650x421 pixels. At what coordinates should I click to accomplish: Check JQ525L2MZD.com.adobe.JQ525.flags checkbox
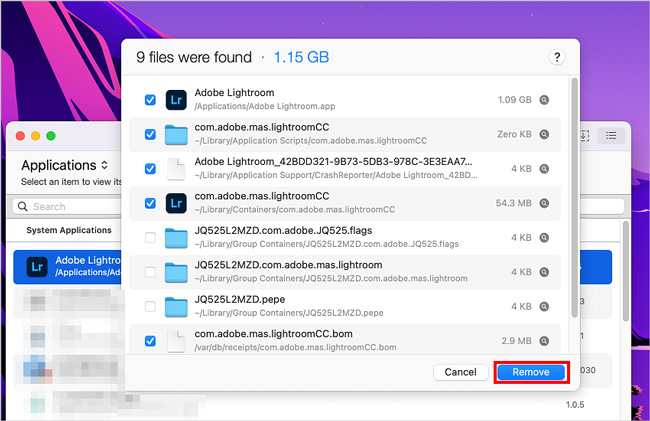[x=150, y=237]
